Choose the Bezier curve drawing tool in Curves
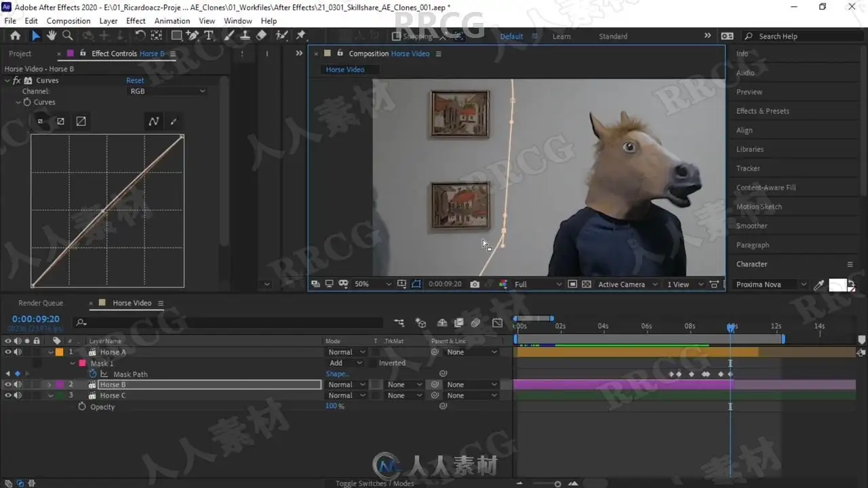 pyautogui.click(x=154, y=121)
